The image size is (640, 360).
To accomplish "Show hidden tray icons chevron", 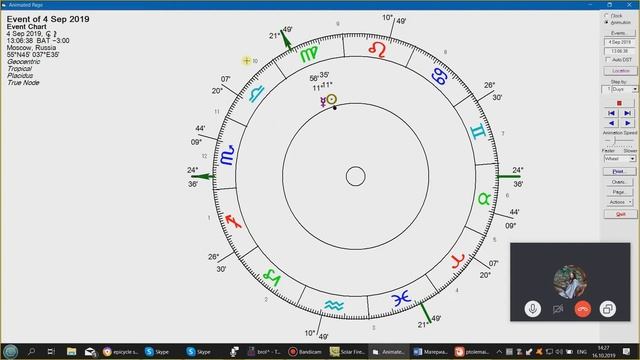I will (x=499, y=351).
